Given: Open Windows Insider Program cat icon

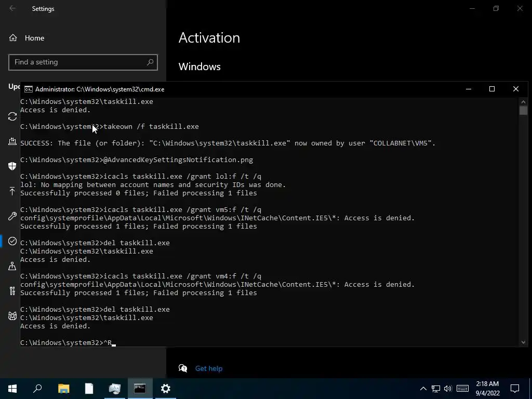Looking at the screenshot, I should [12, 316].
